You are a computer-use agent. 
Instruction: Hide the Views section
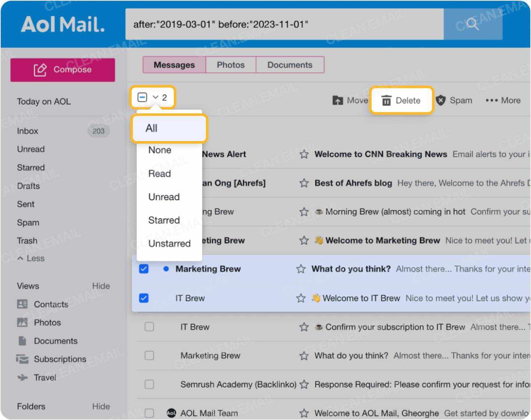click(101, 286)
